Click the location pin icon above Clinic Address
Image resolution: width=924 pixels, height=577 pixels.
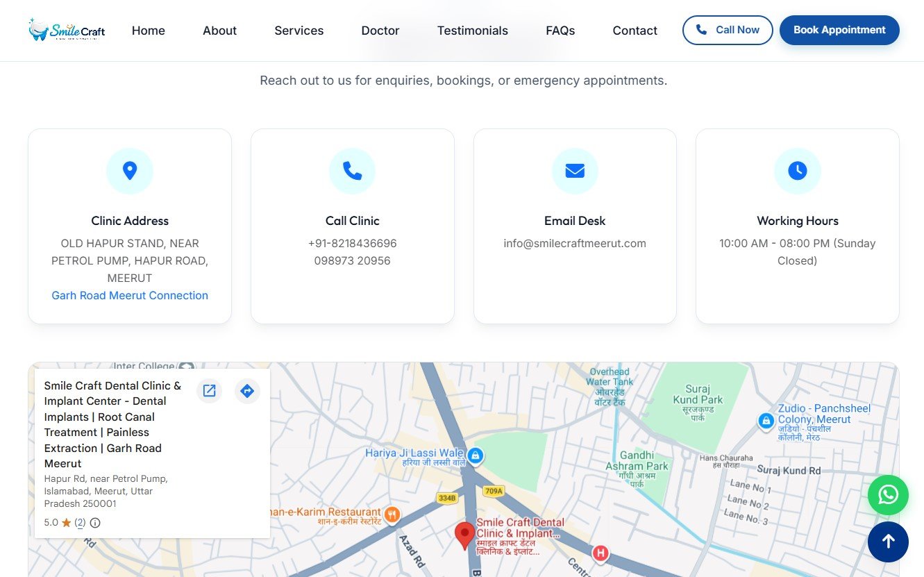[x=130, y=171]
